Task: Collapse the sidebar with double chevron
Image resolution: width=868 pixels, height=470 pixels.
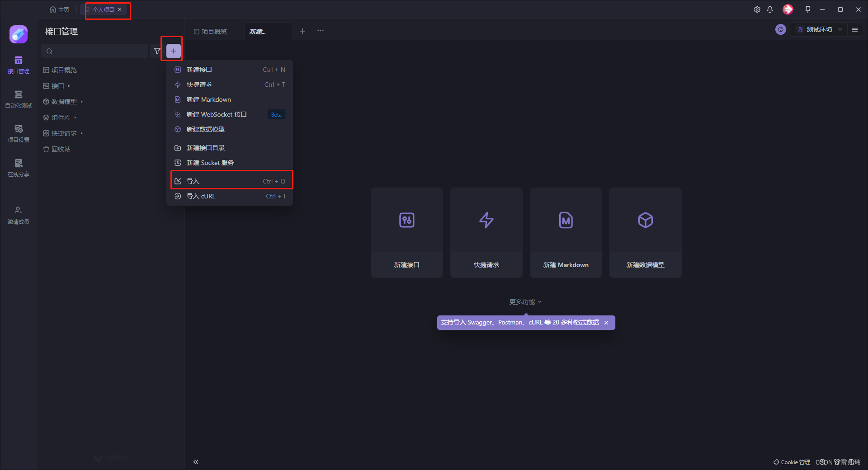Action: pyautogui.click(x=196, y=462)
